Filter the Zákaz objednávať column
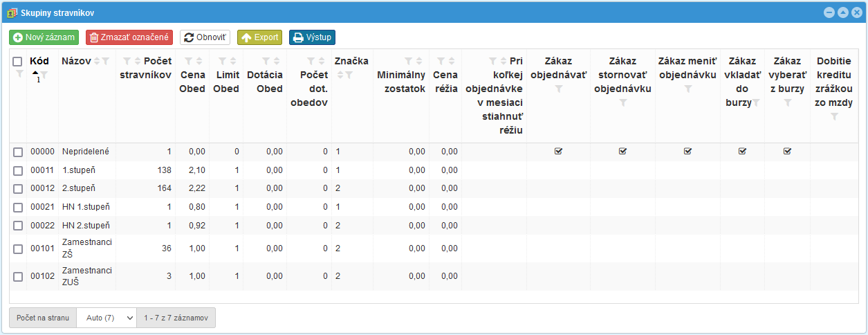 pyautogui.click(x=559, y=89)
